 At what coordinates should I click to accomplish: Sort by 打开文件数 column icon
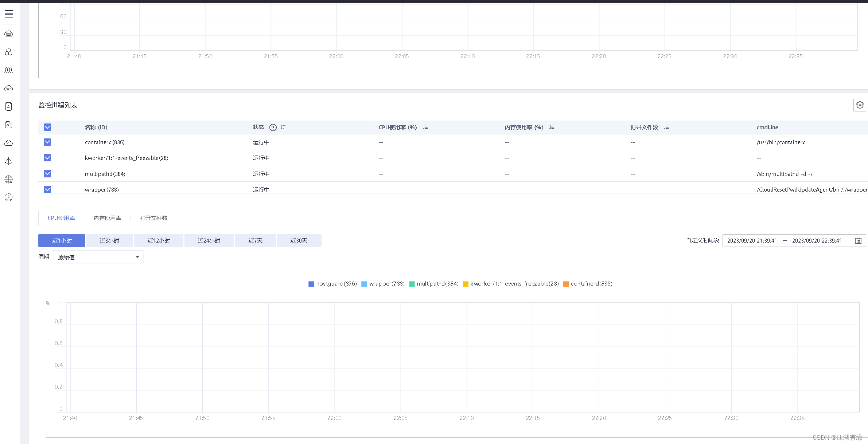(x=666, y=127)
